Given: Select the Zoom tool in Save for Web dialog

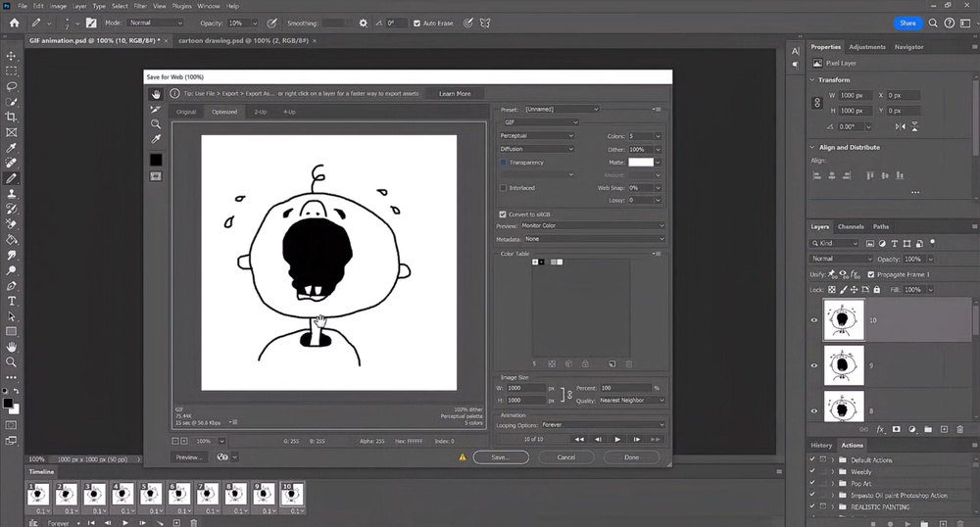Looking at the screenshot, I should pos(156,124).
